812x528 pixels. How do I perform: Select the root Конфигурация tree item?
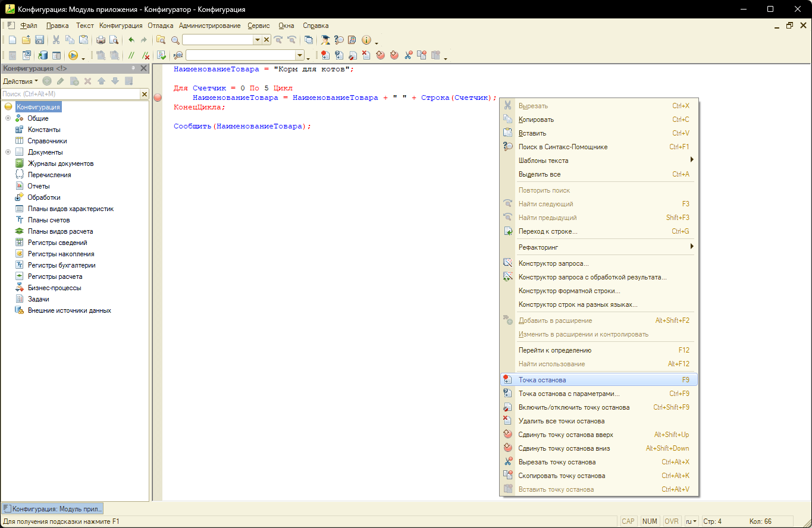pyautogui.click(x=38, y=107)
